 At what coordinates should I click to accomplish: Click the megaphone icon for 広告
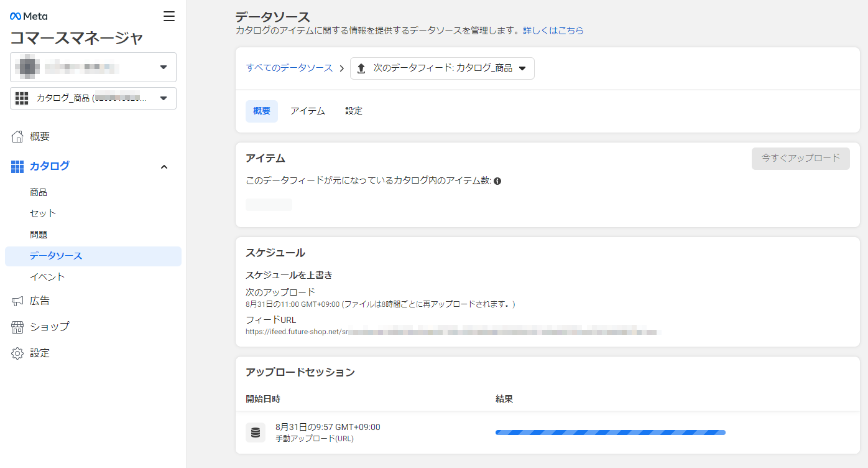tap(17, 301)
